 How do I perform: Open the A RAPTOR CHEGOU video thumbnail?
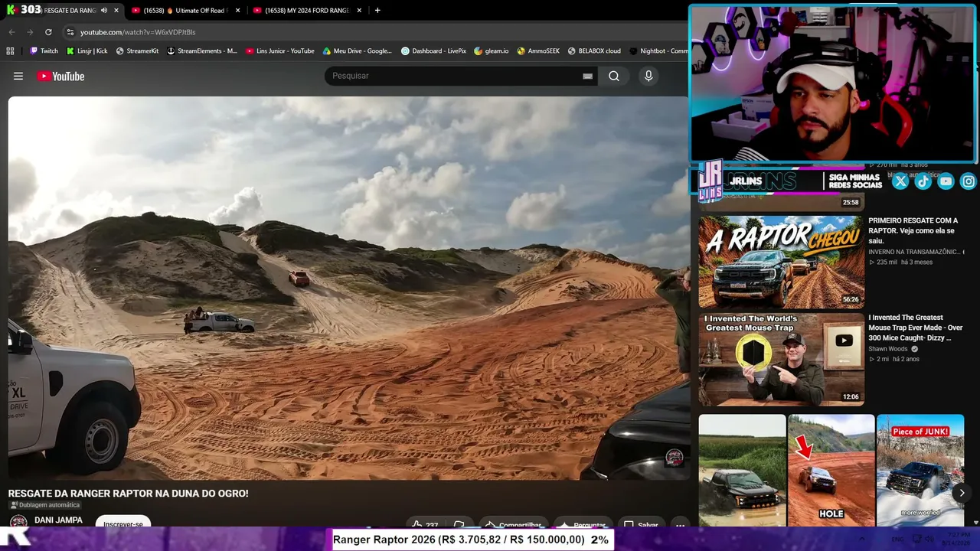pos(781,262)
